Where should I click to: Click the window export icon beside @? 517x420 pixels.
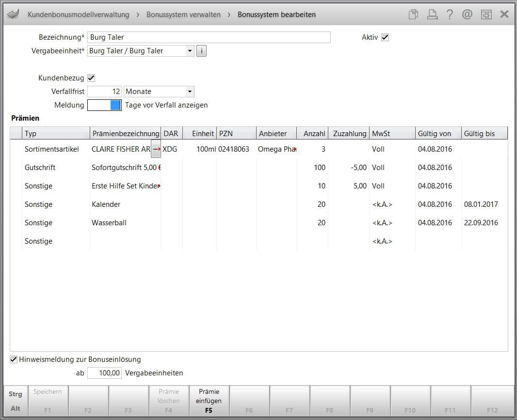(486, 14)
